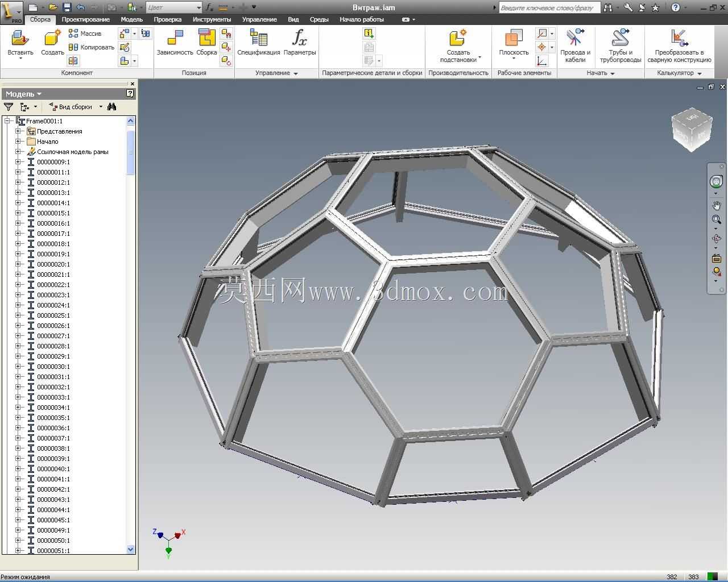728x582 pixels.
Task: Click the browser scrollbar up arrow
Action: (131, 120)
